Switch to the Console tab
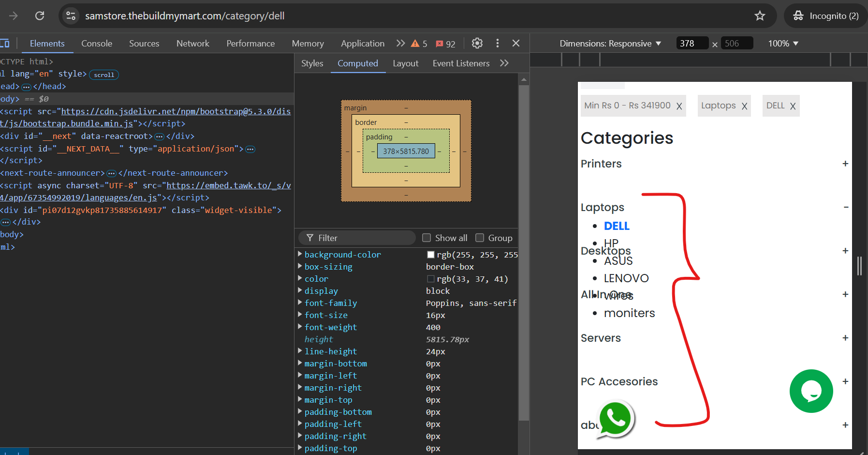Image resolution: width=868 pixels, height=455 pixels. pos(97,44)
